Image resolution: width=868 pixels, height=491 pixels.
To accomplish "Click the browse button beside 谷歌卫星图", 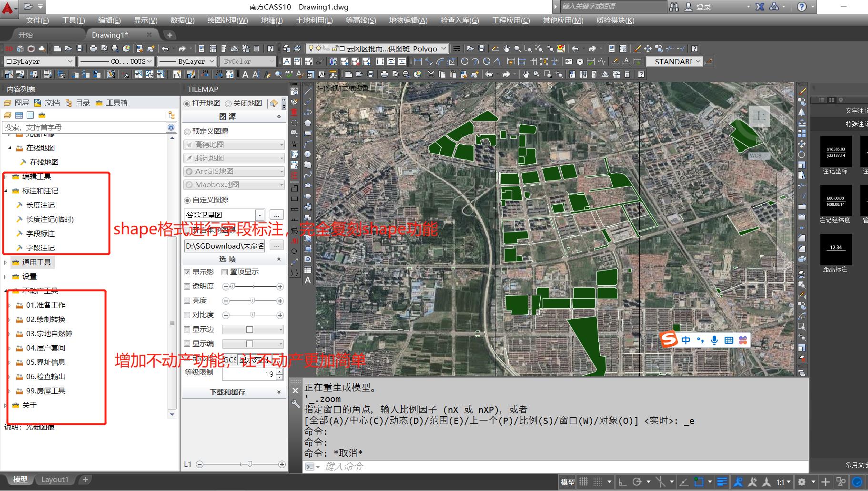I will pyautogui.click(x=277, y=215).
